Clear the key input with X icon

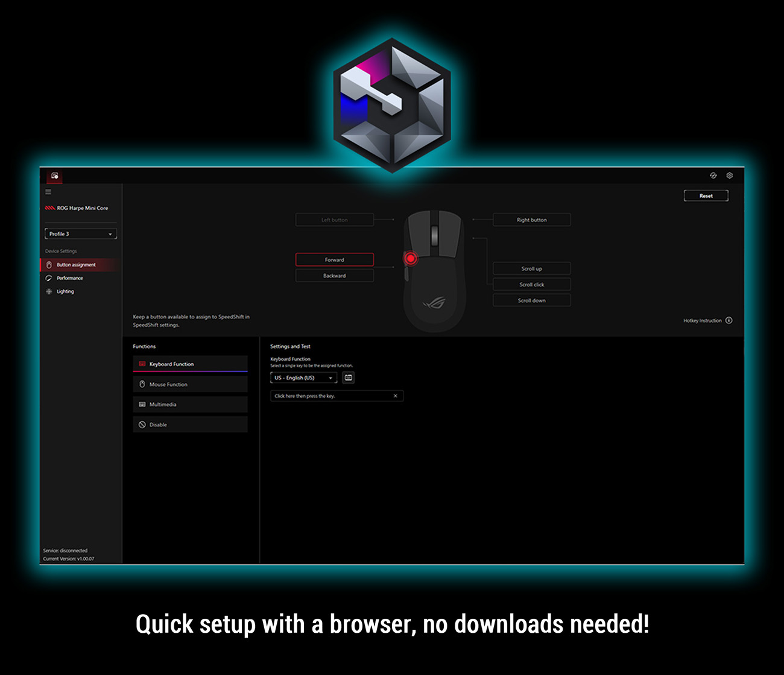tap(395, 396)
